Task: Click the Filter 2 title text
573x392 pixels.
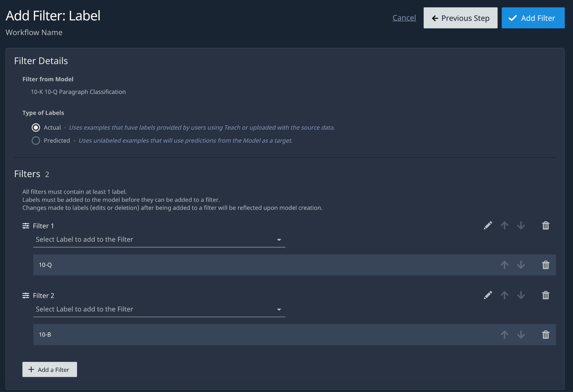Action: click(x=44, y=296)
